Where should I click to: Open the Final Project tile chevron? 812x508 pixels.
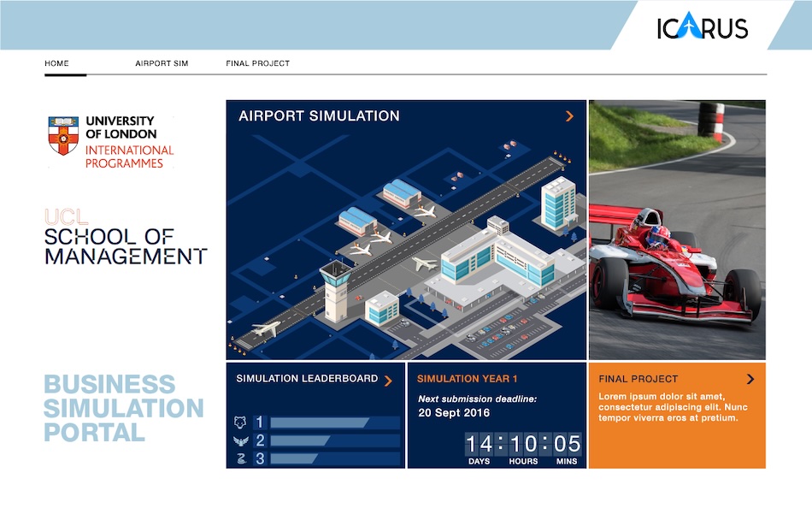(x=750, y=379)
